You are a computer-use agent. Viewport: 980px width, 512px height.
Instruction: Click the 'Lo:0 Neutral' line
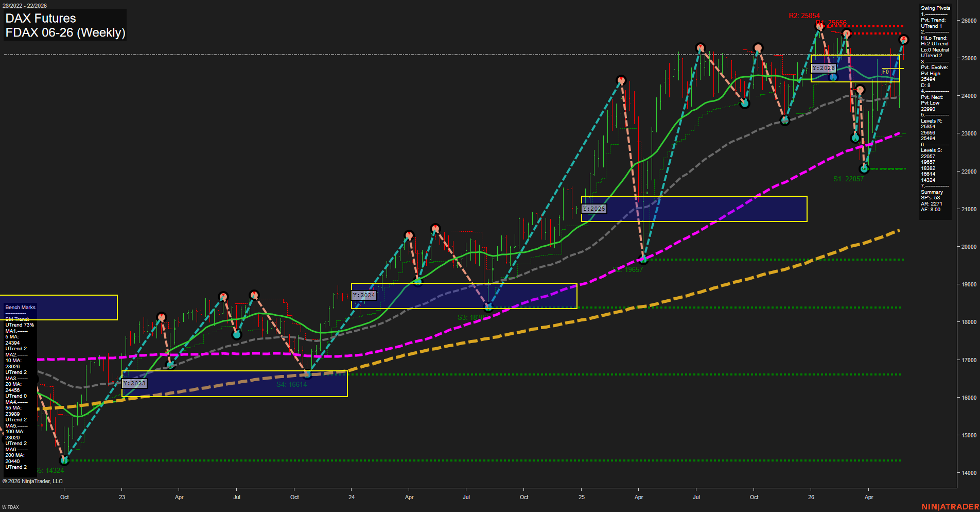click(935, 50)
